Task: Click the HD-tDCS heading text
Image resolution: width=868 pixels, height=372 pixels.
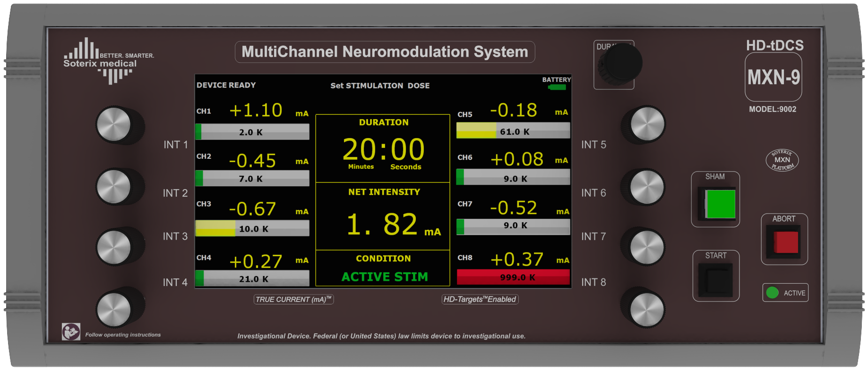Action: coord(774,45)
